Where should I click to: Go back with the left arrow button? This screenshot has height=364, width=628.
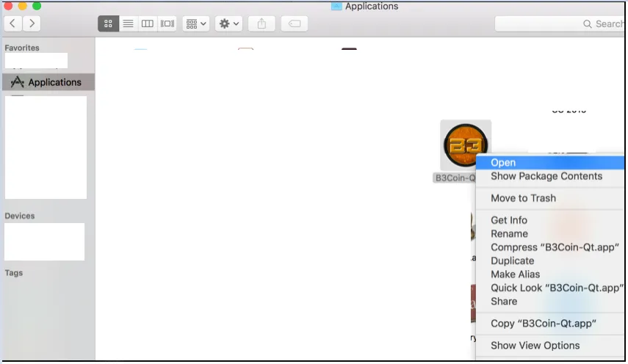12,23
